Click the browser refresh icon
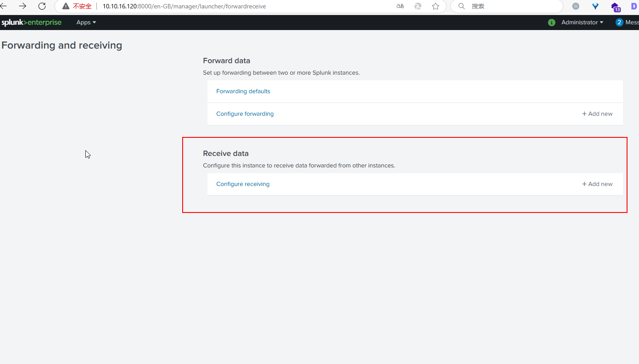Screen dimensions: 639x364 [x=42, y=6]
